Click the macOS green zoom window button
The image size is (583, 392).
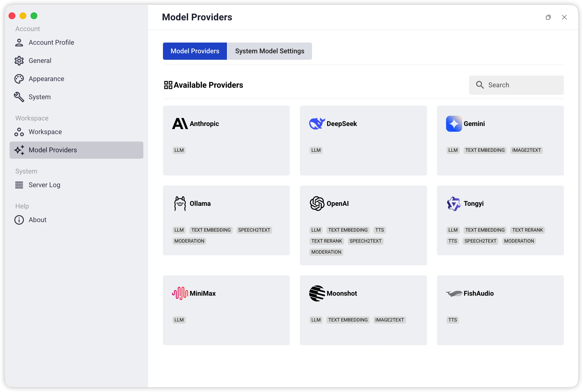pos(34,16)
